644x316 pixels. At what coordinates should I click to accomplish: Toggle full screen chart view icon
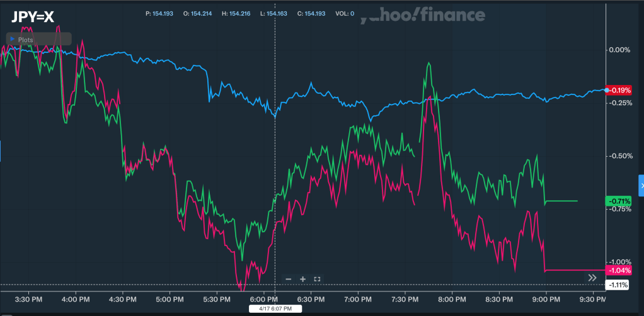[317, 279]
